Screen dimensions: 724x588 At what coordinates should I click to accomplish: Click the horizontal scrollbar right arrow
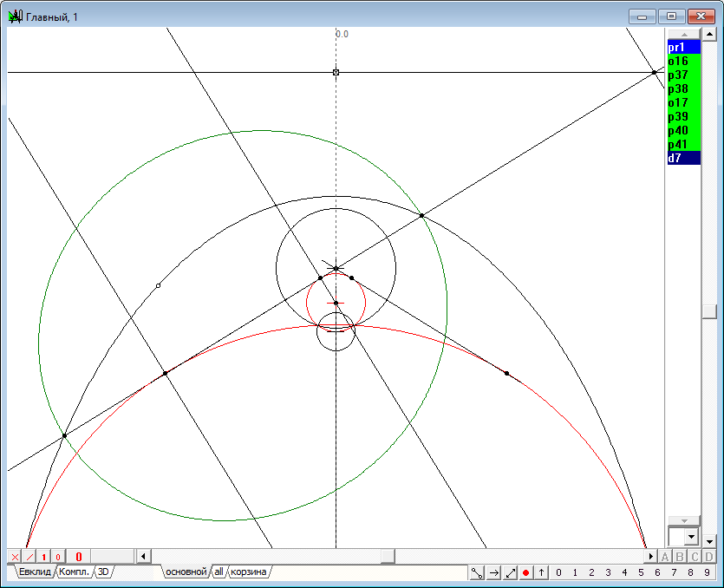[650, 556]
